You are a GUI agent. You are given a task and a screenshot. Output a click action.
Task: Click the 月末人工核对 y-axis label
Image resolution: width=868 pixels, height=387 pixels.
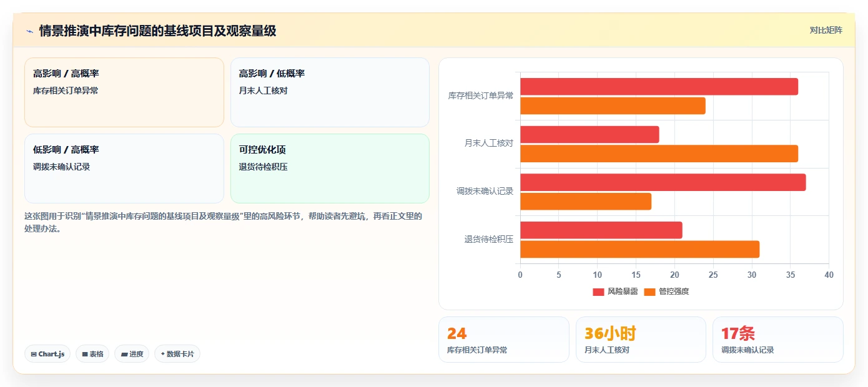coord(489,144)
